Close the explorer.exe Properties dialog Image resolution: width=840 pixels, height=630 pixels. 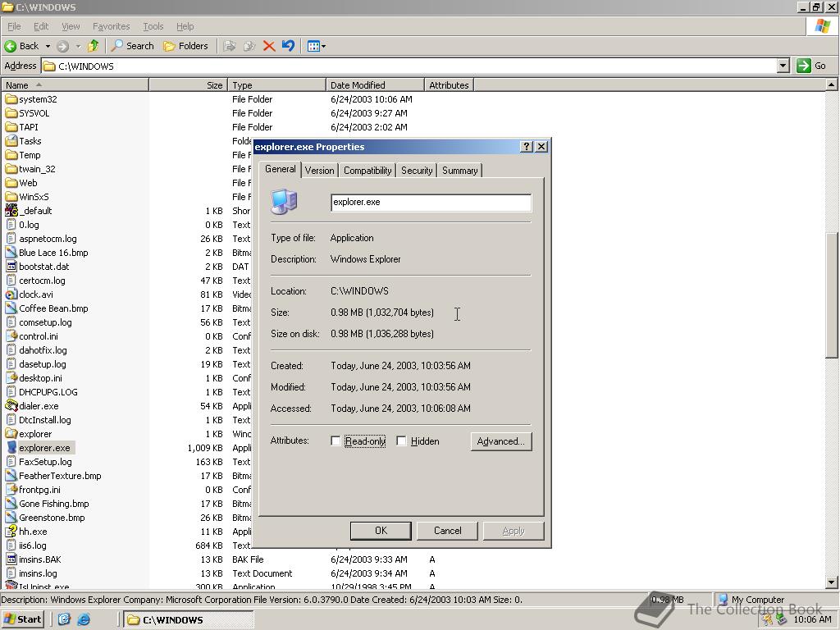tap(541, 147)
